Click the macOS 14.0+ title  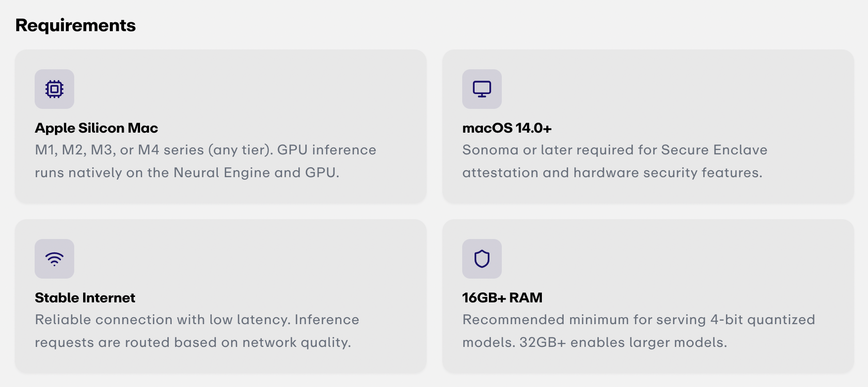[507, 128]
